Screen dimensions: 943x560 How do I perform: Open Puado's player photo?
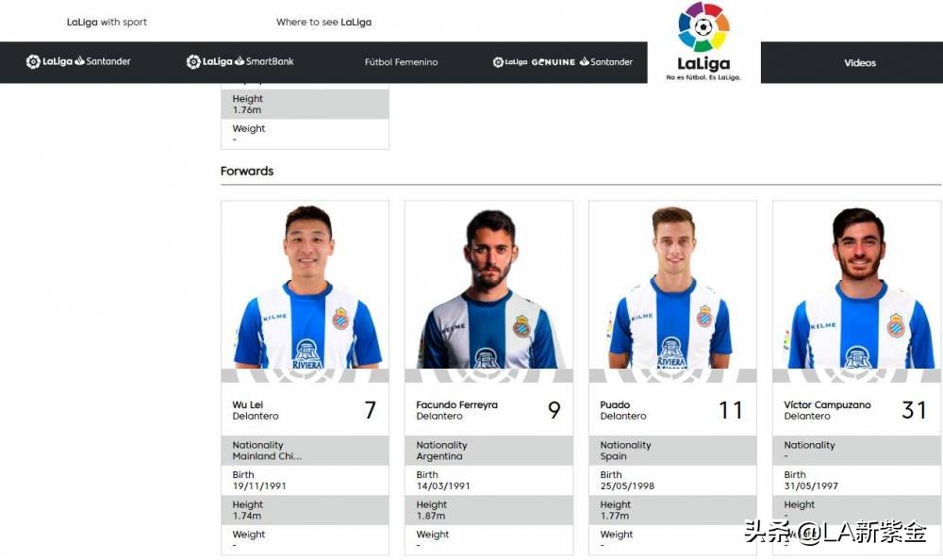(x=672, y=285)
